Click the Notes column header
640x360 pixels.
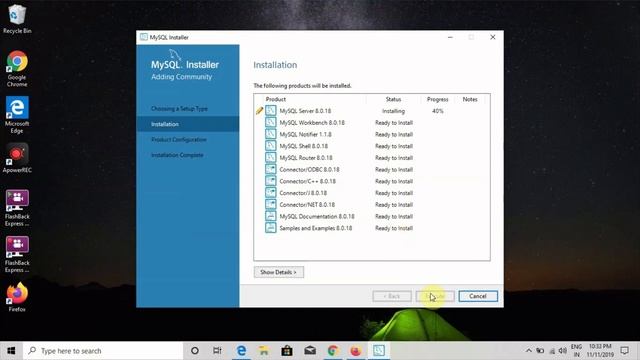pos(470,99)
